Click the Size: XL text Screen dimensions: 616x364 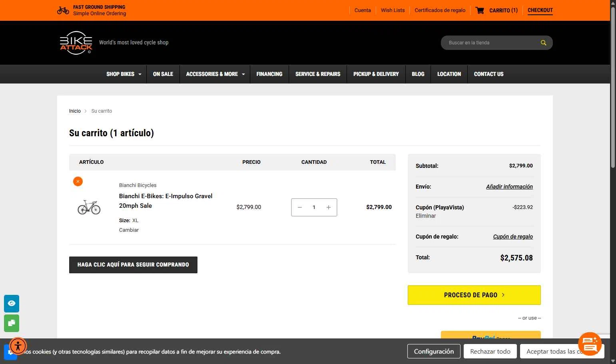pos(129,221)
